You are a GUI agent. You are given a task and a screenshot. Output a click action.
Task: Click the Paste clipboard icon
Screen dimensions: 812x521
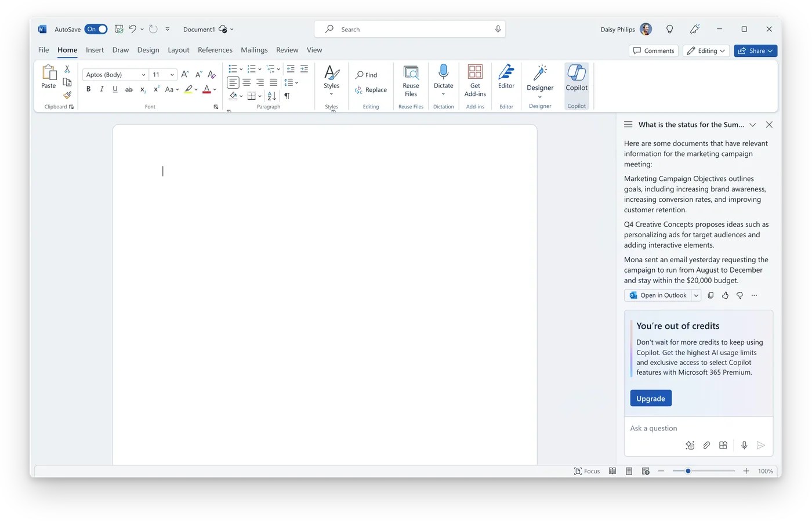(x=49, y=73)
